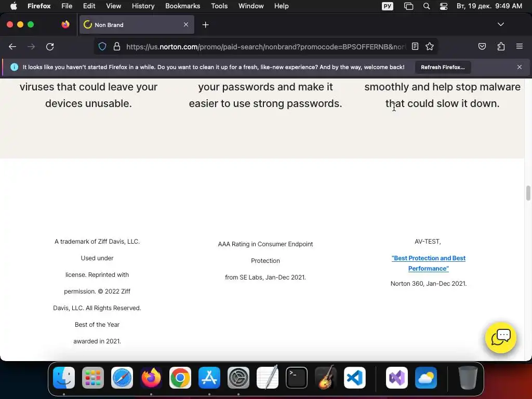Bookmark this page with the star icon
Viewport: 532px width, 399px height.
tap(430, 46)
